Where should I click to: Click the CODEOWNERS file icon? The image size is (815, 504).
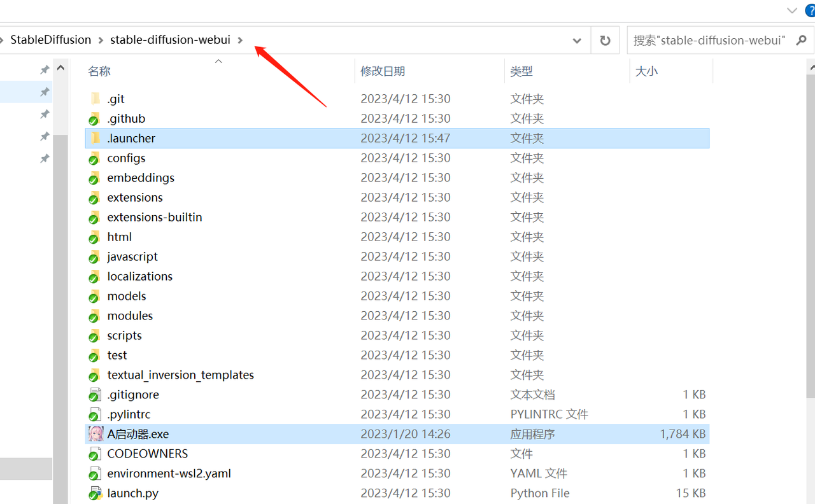pos(95,454)
